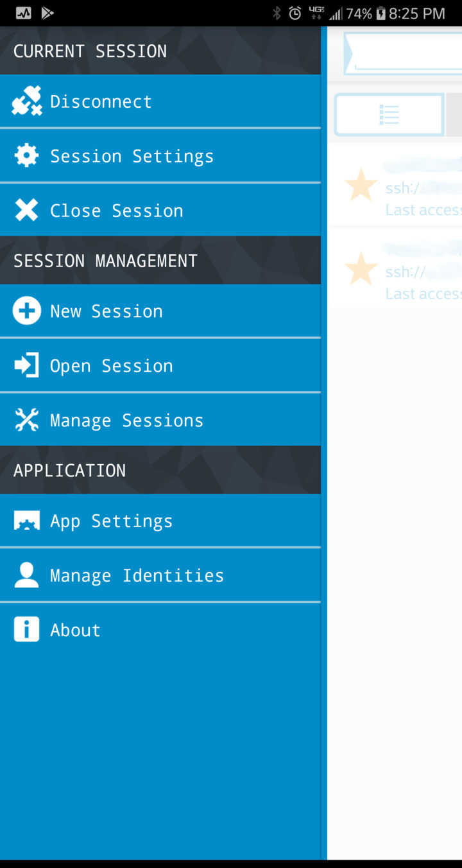Select New Session text in drawer
The height and width of the screenshot is (868, 462).
[x=107, y=311]
